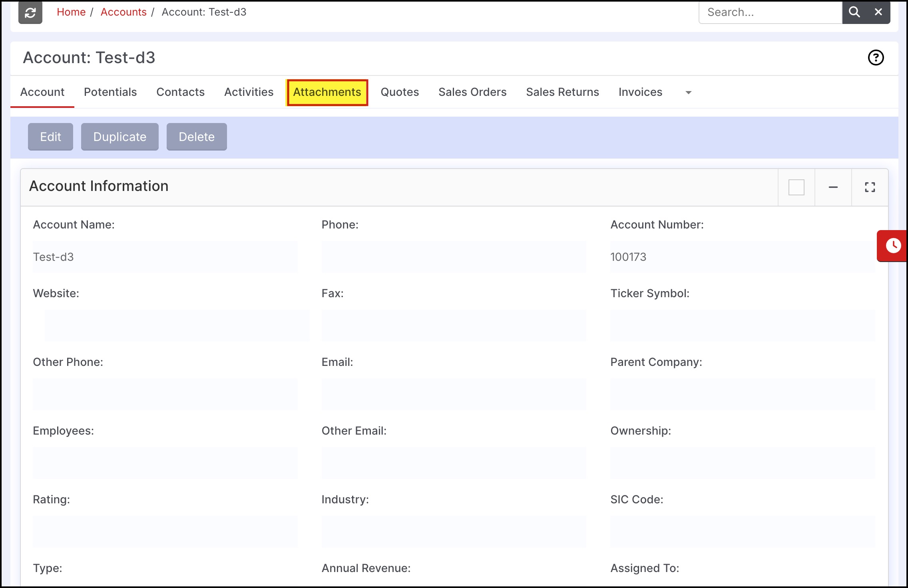Click the search magnifier icon
Viewport: 908px width, 588px height.
pos(854,12)
